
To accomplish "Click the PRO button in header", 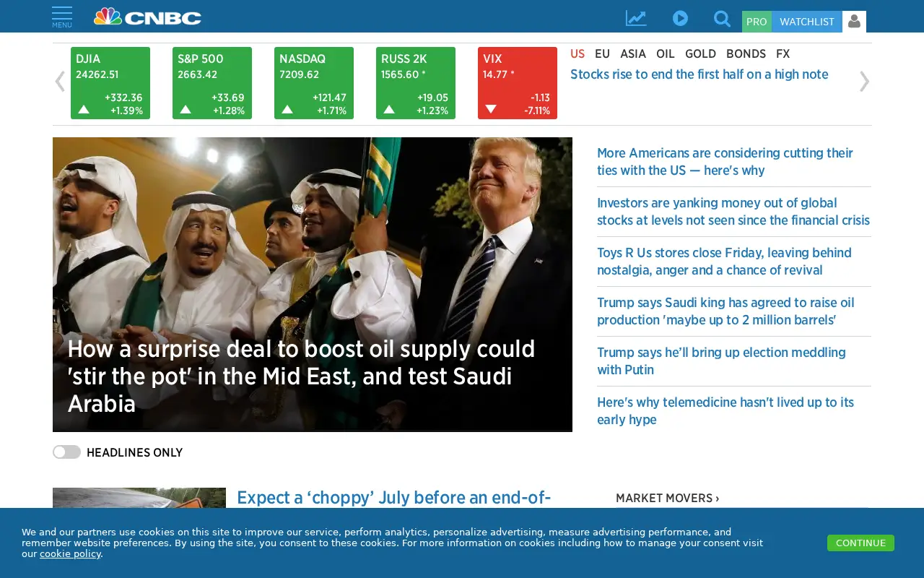I will click(x=757, y=22).
